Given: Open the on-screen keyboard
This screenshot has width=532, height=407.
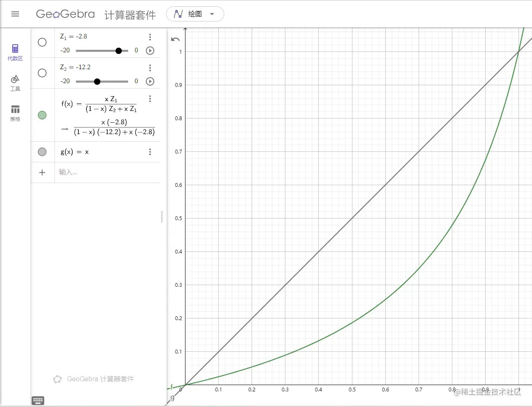Looking at the screenshot, I should point(38,401).
